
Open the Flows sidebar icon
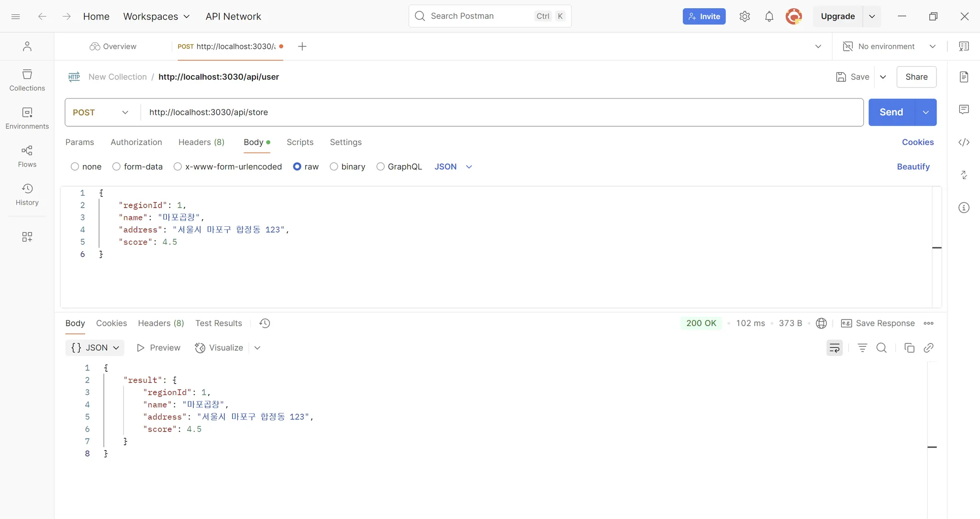click(27, 156)
